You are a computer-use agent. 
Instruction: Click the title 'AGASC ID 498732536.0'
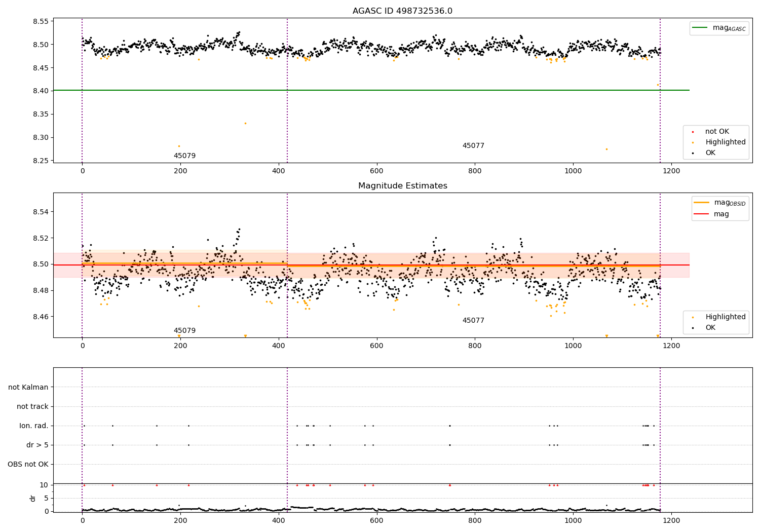[x=402, y=11]
